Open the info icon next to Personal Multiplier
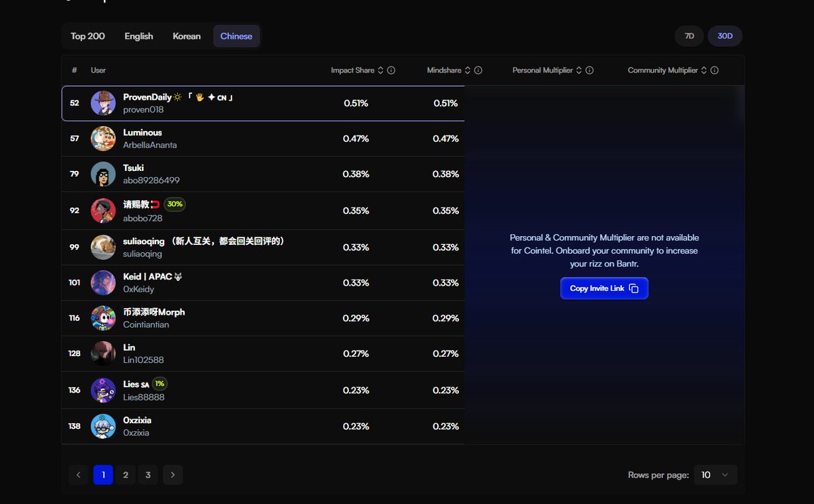Viewport: 814px width, 504px height. pos(589,71)
